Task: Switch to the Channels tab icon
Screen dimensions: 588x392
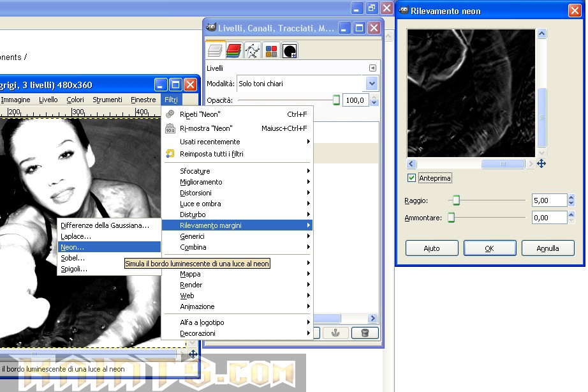Action: click(x=233, y=50)
